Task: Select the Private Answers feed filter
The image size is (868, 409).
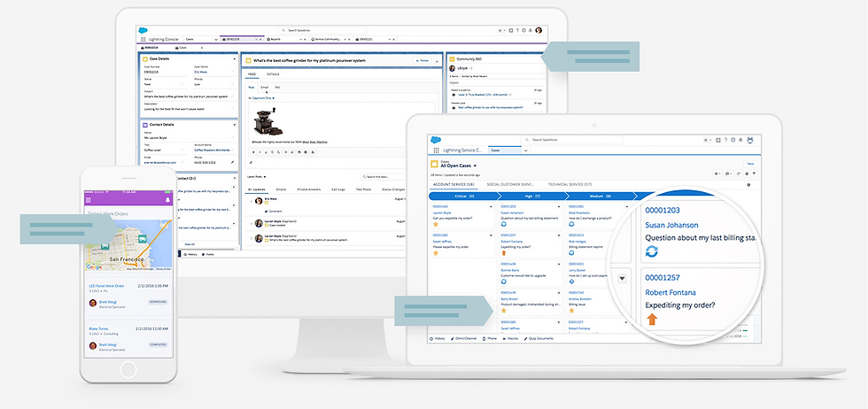Action: [310, 189]
